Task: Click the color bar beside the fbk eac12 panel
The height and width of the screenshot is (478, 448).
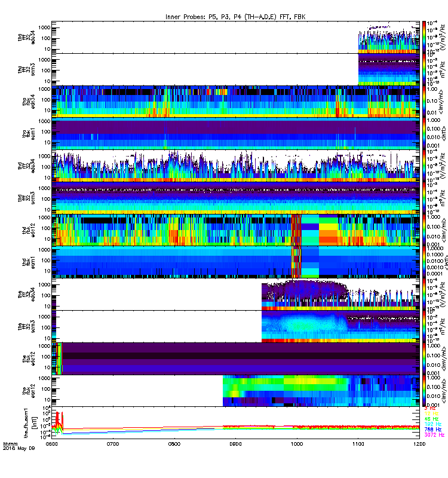Action: (424, 391)
